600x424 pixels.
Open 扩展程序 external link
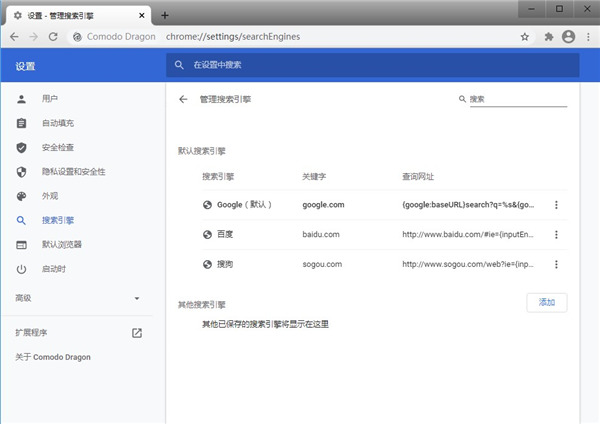click(x=137, y=332)
